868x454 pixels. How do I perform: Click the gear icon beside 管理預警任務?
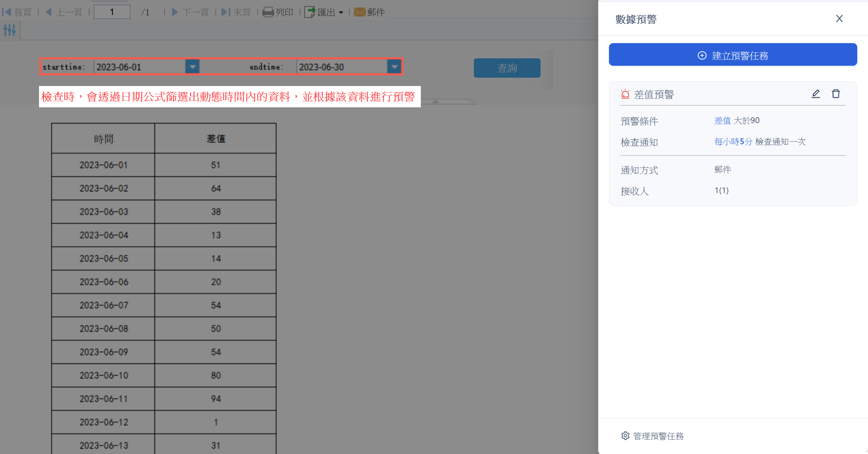coord(625,435)
